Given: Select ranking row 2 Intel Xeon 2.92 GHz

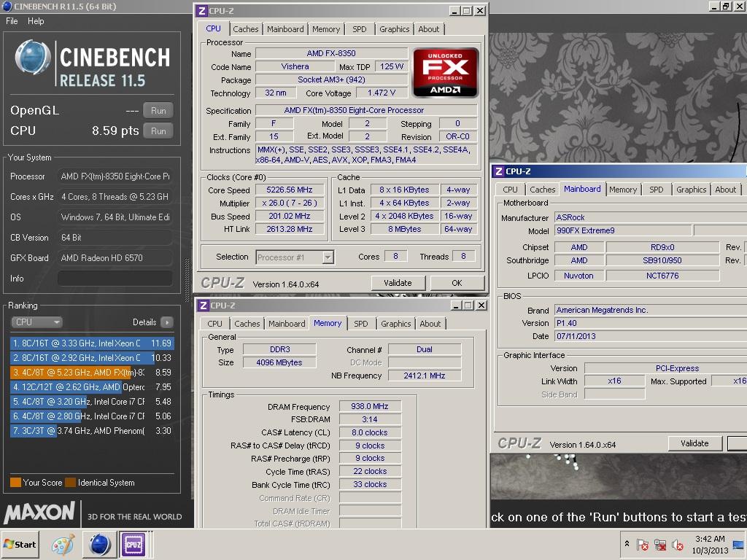Looking at the screenshot, I should tap(92, 357).
